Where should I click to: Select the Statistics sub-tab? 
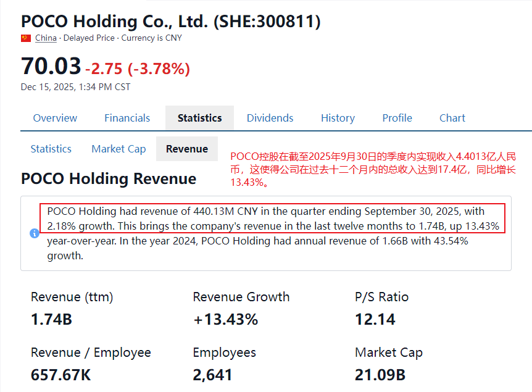(51, 149)
